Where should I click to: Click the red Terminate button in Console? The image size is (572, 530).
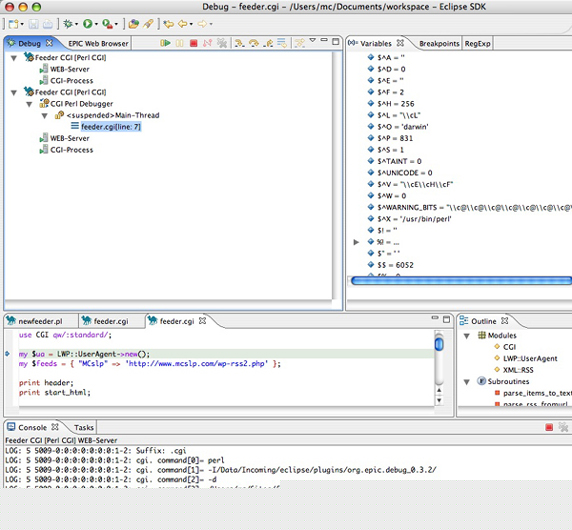tap(549, 427)
